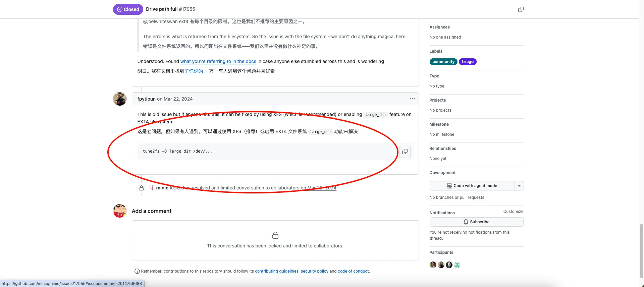Click the triage label
The height and width of the screenshot is (287, 644).
468,62
